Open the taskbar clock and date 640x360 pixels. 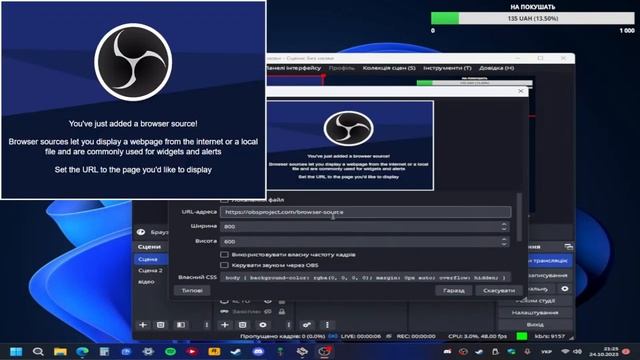(x=604, y=351)
